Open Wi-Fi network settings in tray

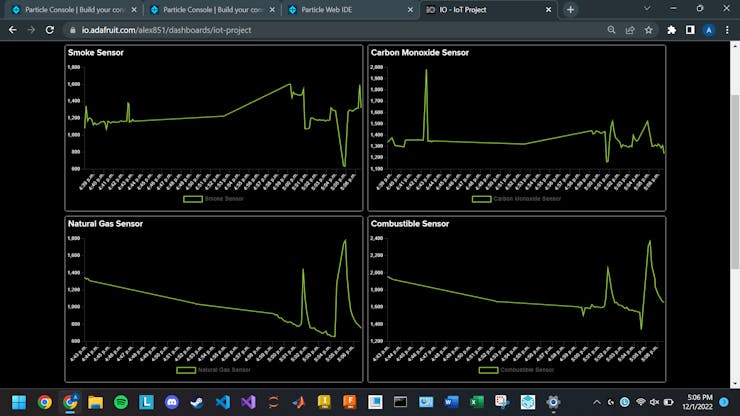[x=640, y=402]
